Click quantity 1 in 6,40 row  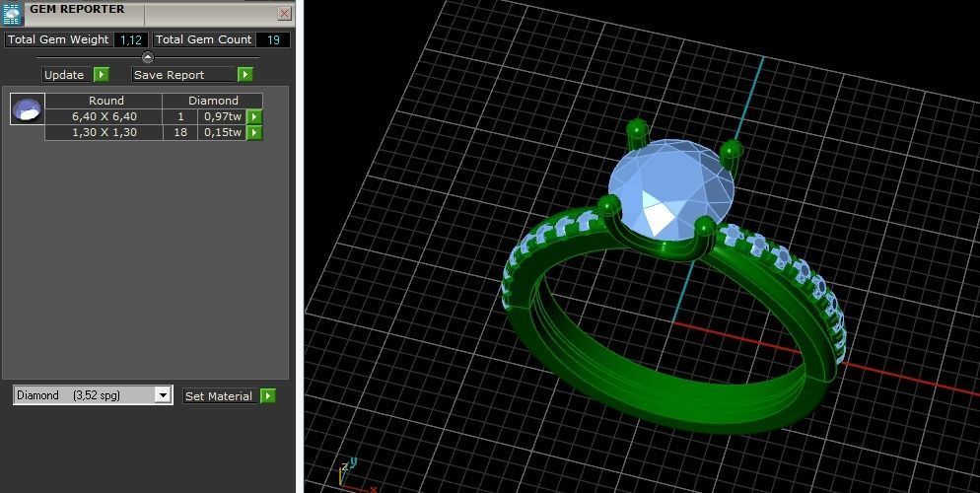click(x=180, y=117)
